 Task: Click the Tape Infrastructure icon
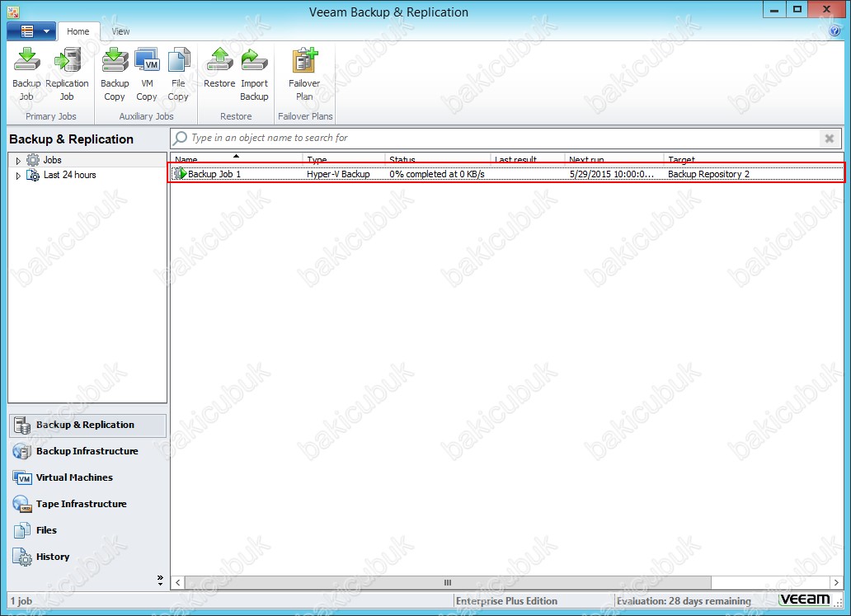22,504
